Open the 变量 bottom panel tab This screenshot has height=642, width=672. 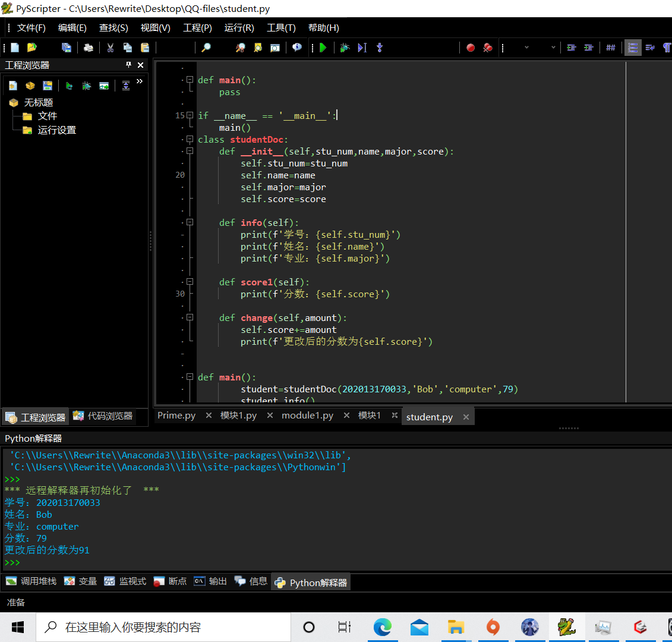tap(80, 581)
